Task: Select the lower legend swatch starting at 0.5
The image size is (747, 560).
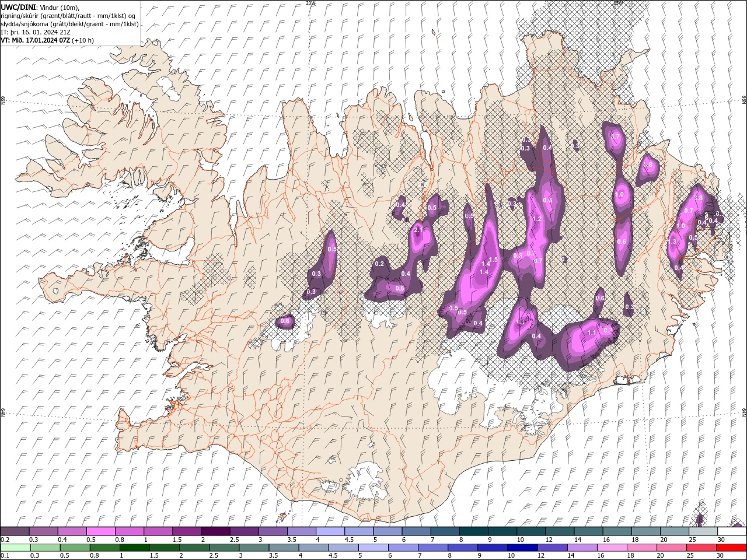Action: pos(75,548)
